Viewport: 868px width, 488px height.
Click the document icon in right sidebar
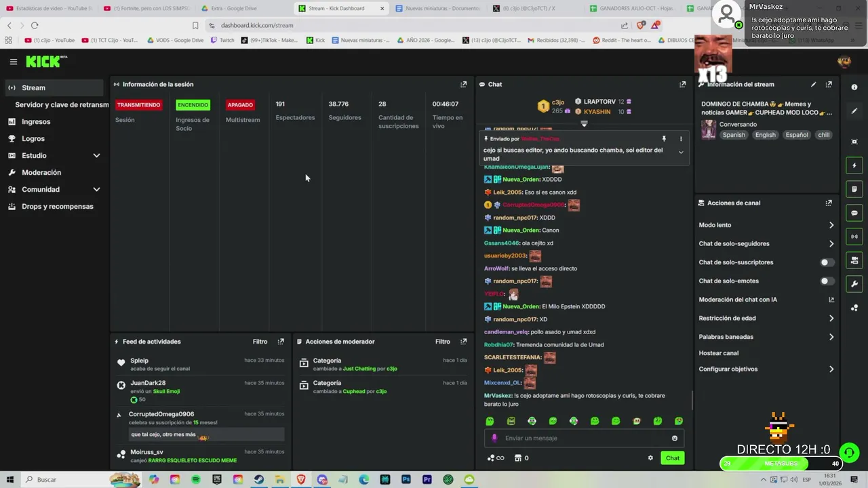[x=854, y=189]
